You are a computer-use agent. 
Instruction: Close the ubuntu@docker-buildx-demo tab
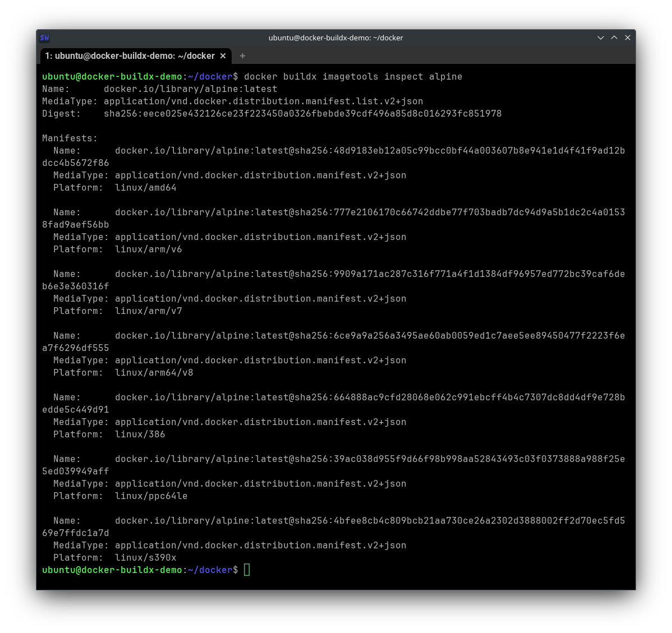coord(223,56)
